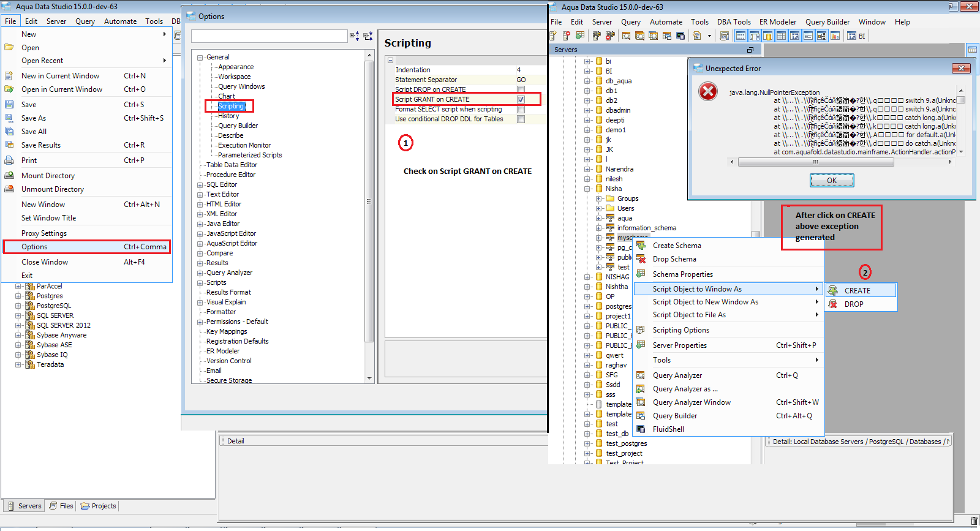
Task: Expand the Narendra database node
Action: [x=587, y=169]
